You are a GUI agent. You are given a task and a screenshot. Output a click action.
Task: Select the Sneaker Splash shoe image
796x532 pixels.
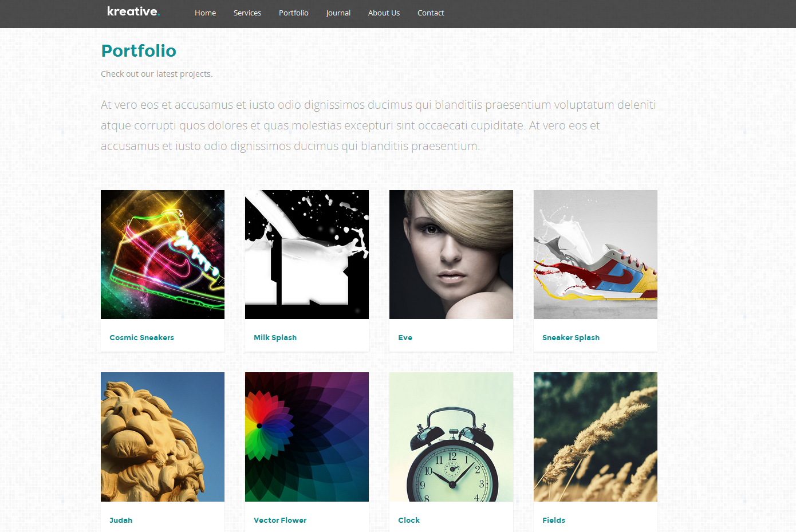596,254
